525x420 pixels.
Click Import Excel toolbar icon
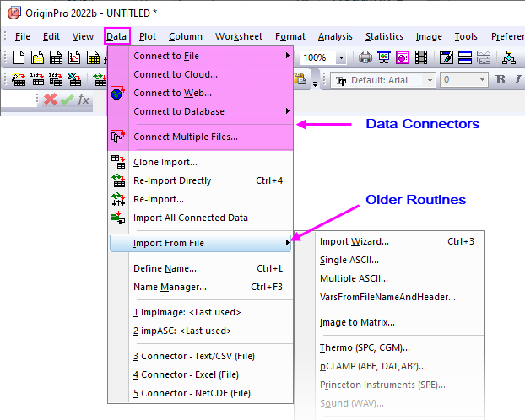pos(74,79)
